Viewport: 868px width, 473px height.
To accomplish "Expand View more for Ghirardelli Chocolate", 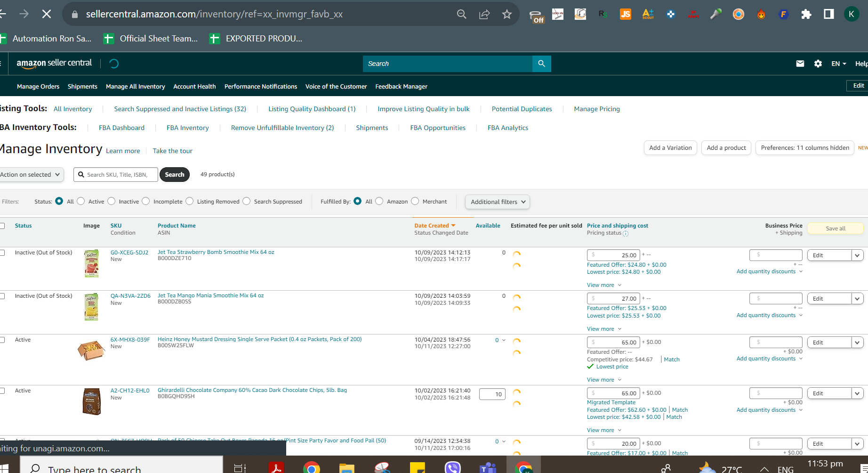I will 604,430.
